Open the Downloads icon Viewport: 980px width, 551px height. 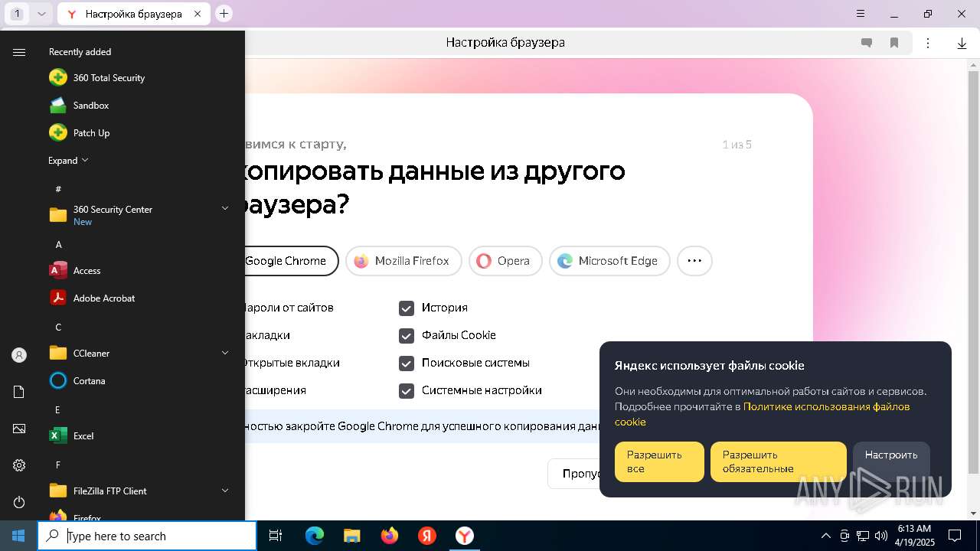pyautogui.click(x=962, y=43)
